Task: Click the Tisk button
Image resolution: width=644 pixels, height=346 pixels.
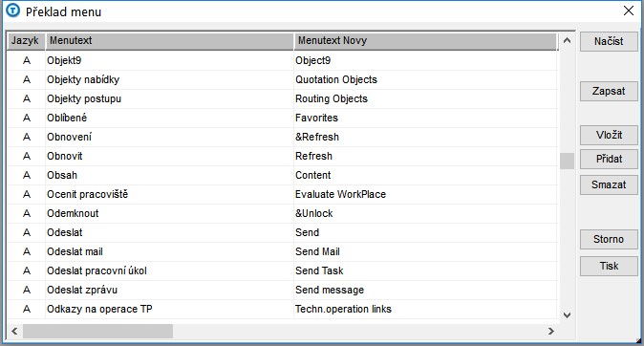Action: [609, 267]
